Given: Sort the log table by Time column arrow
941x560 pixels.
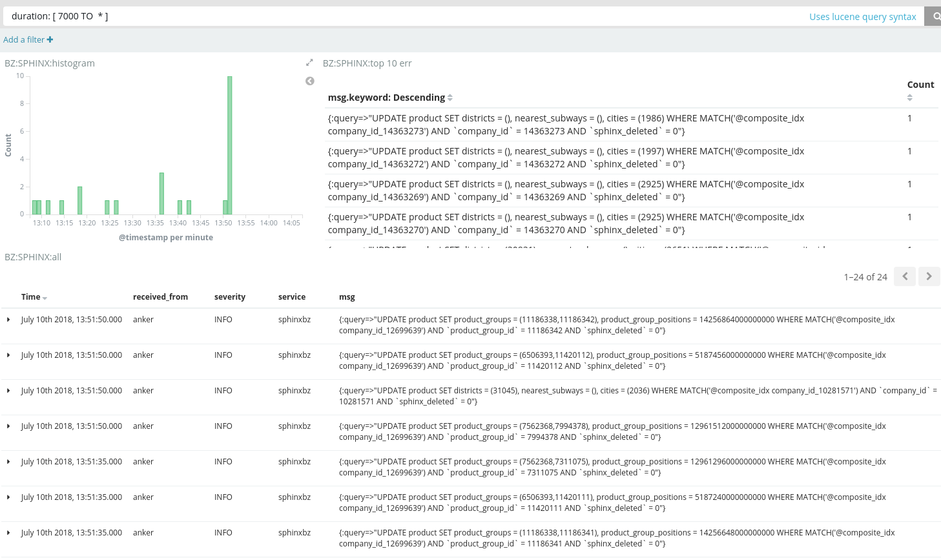Looking at the screenshot, I should pos(43,296).
